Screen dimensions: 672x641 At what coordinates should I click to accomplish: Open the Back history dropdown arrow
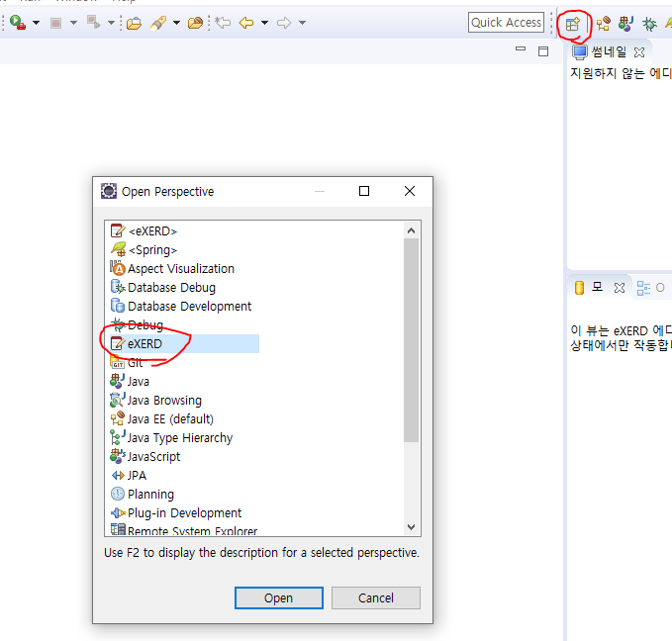click(x=265, y=23)
